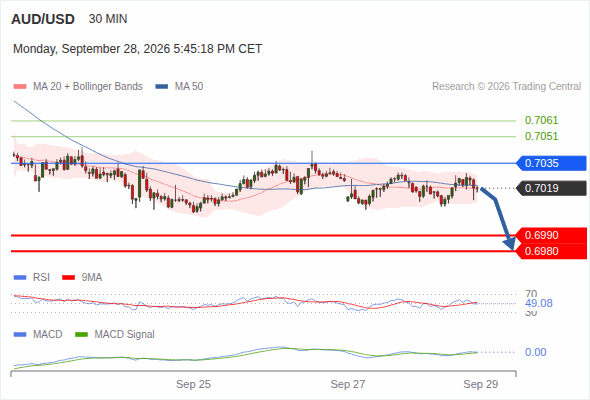Click the MACD 0.00 value readout
Image resolution: width=590 pixels, height=400 pixels.
click(x=535, y=352)
